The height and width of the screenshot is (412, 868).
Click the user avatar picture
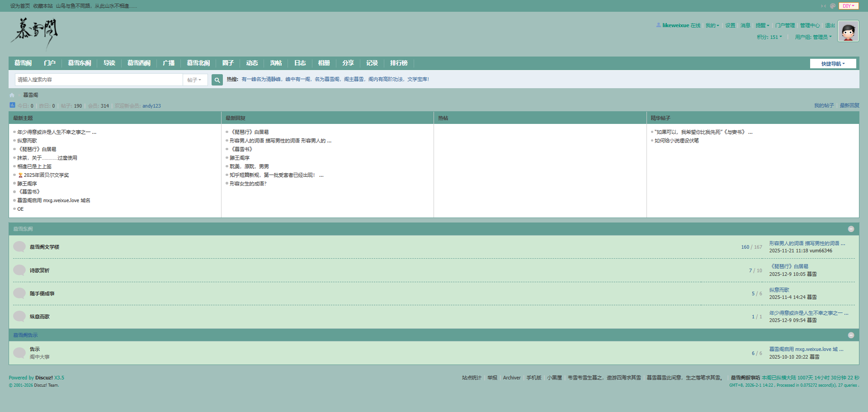[x=848, y=31]
